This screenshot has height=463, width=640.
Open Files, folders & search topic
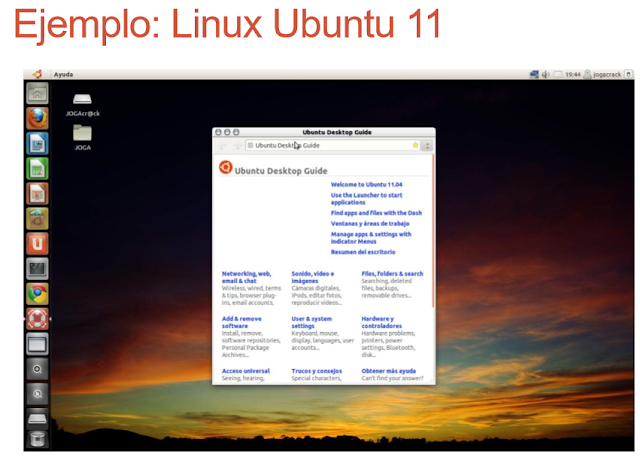tap(392, 274)
